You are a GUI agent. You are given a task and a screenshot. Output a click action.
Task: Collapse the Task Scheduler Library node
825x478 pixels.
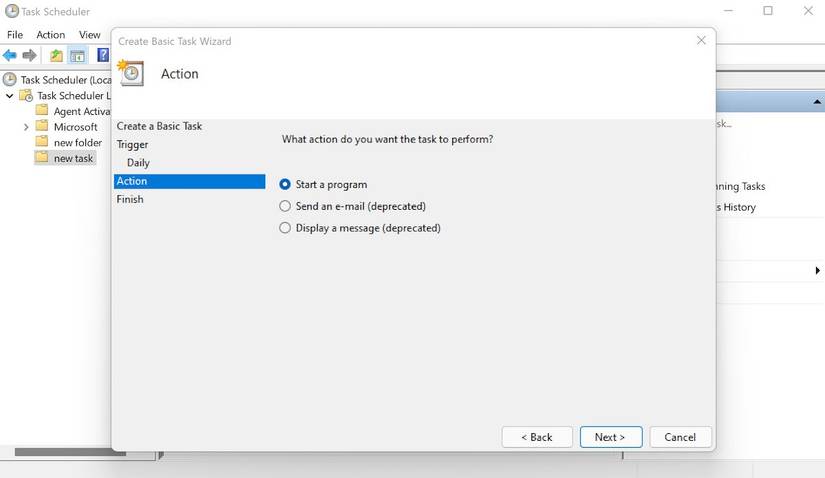10,96
